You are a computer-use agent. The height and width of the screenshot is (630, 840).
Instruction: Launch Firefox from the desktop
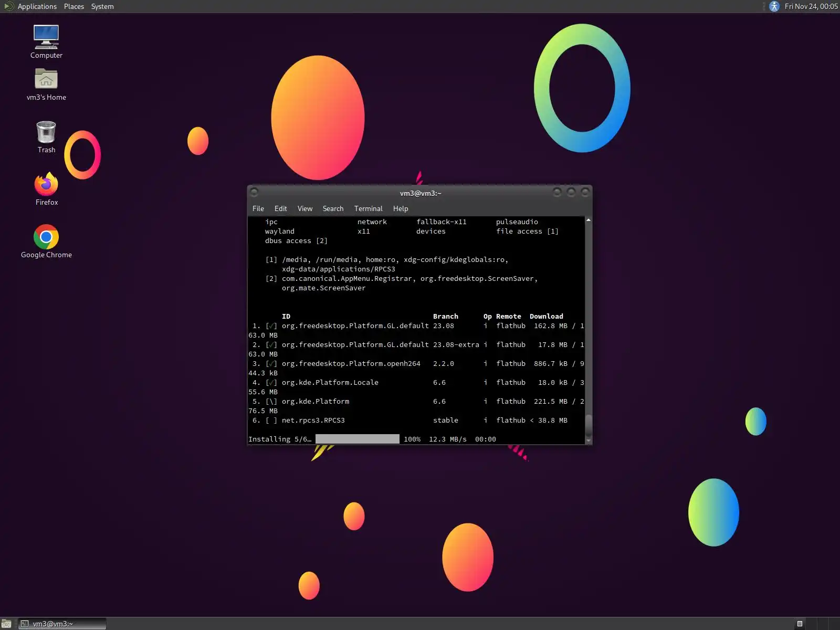tap(46, 188)
